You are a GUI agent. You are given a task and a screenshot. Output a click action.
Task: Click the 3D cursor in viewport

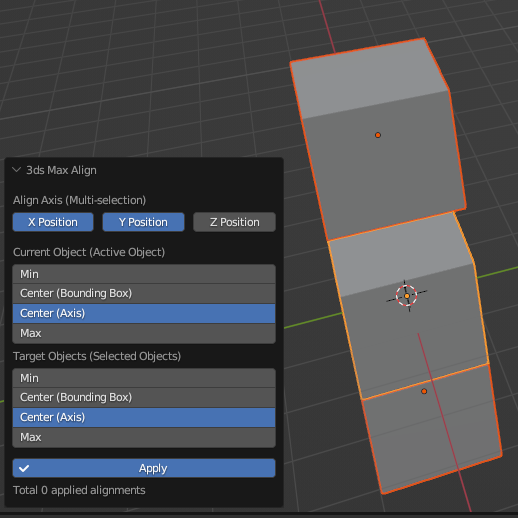(x=407, y=296)
